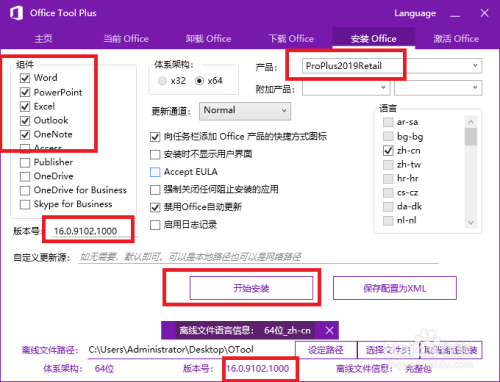Check the bg-bg language

tap(388, 136)
